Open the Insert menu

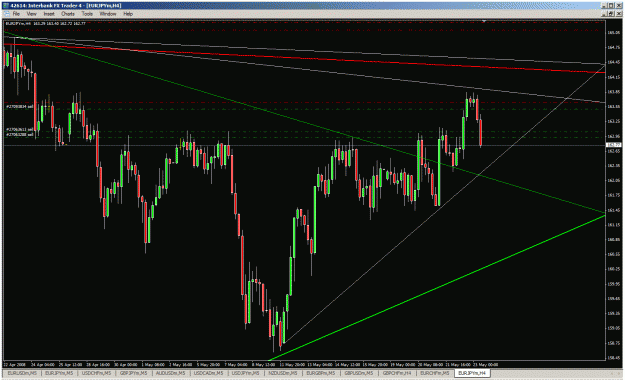(49, 14)
